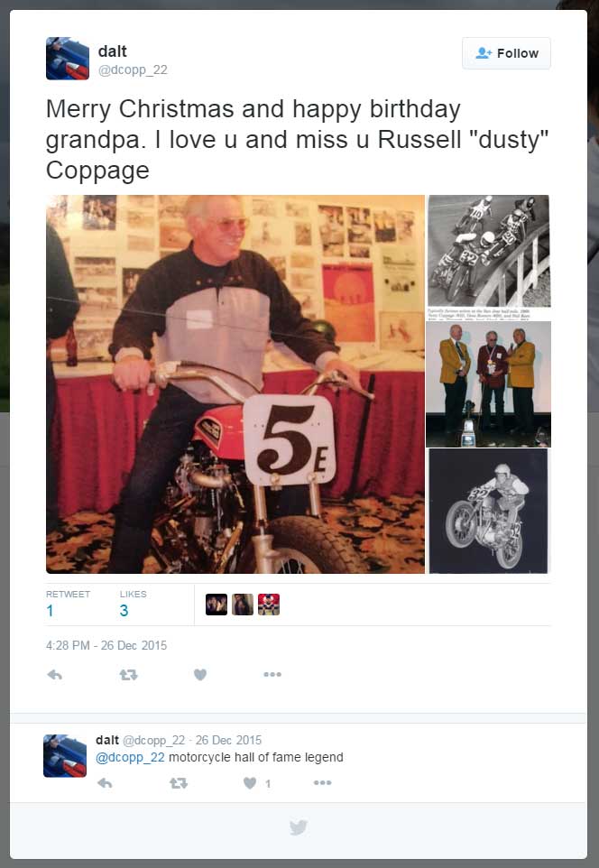Open first liker's avatar
599x868 pixels.
click(216, 605)
